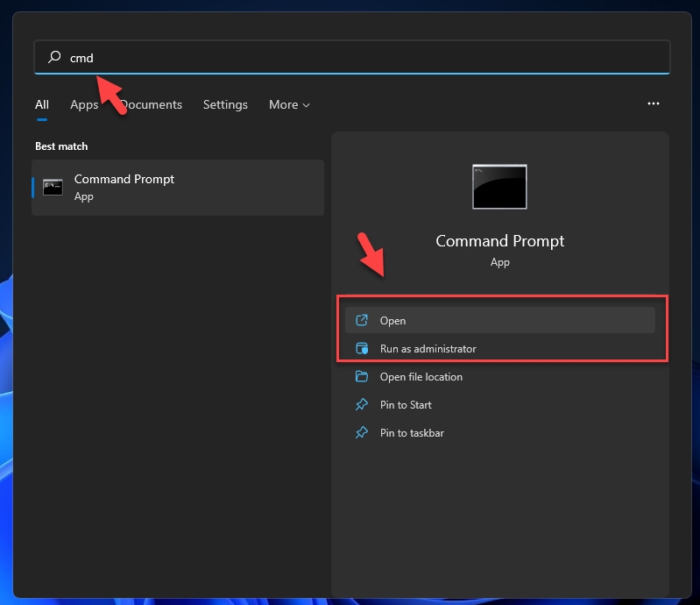Click the Command Prompt title in preview pane
The height and width of the screenshot is (605, 700).
click(x=500, y=241)
